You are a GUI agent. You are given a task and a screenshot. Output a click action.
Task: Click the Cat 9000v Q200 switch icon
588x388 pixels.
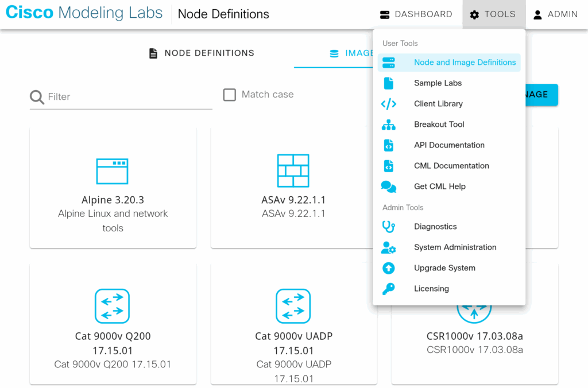point(112,306)
